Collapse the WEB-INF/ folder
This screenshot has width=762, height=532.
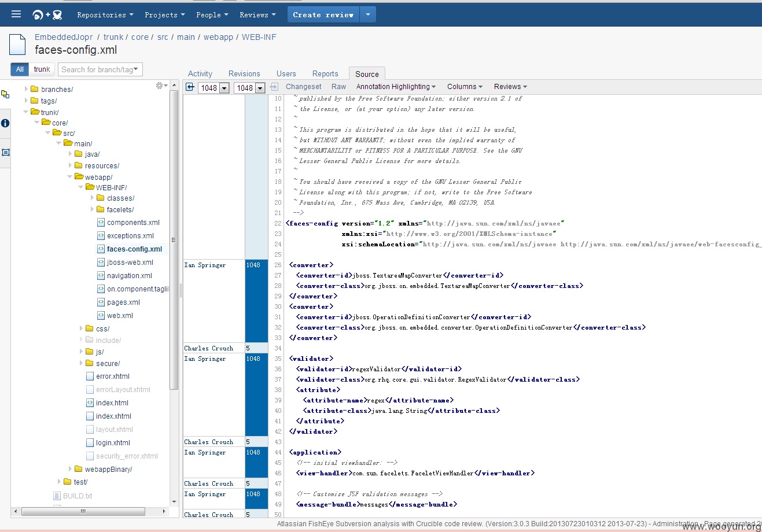[81, 187]
